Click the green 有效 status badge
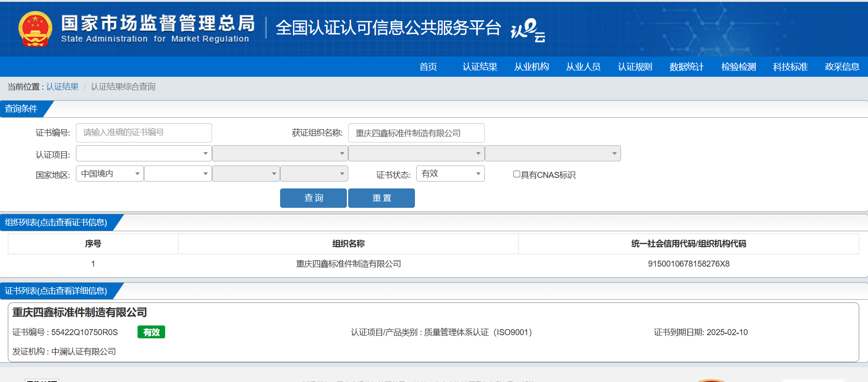 coord(151,332)
